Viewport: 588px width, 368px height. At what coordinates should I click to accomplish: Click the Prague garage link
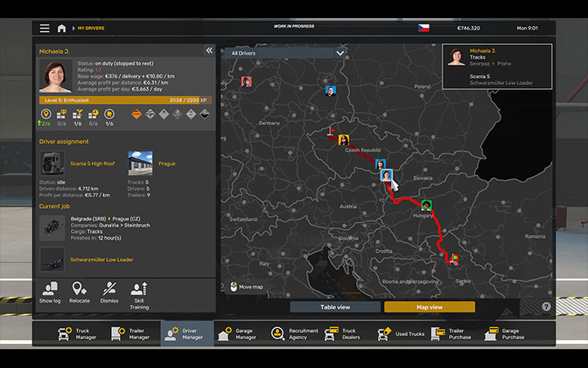167,164
